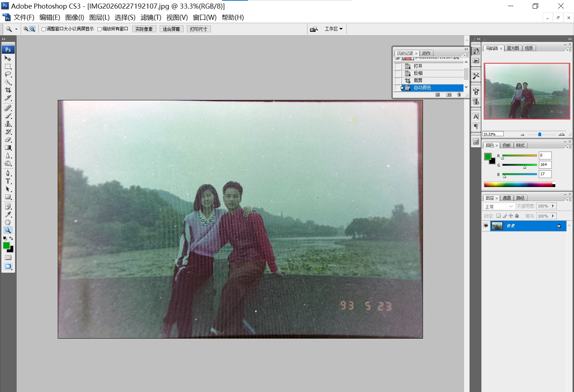Activate the Hand tool

[x=8, y=222]
